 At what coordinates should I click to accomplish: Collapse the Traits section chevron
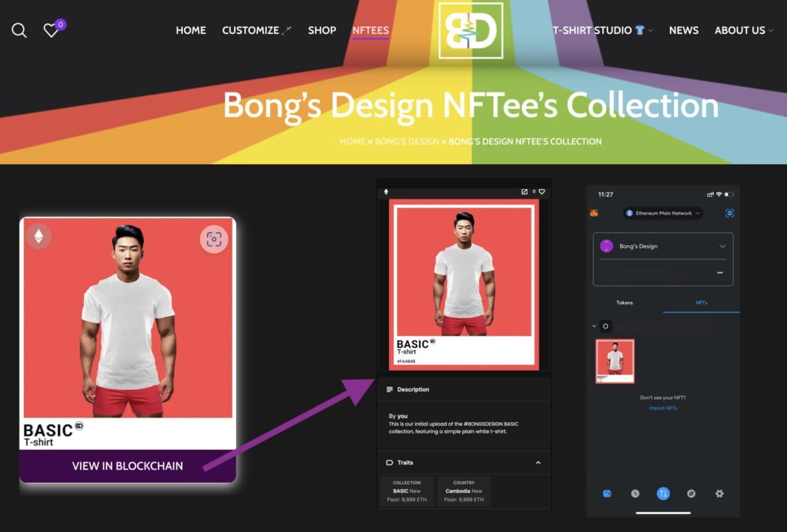click(x=538, y=463)
